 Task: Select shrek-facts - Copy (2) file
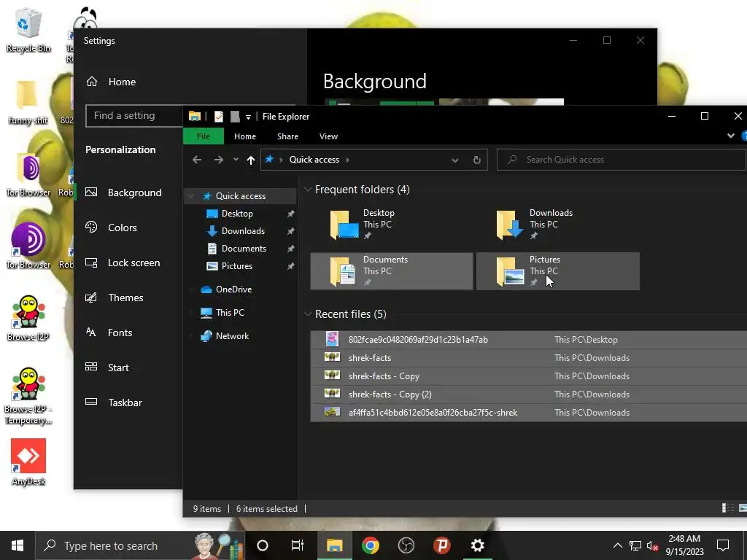click(529, 394)
